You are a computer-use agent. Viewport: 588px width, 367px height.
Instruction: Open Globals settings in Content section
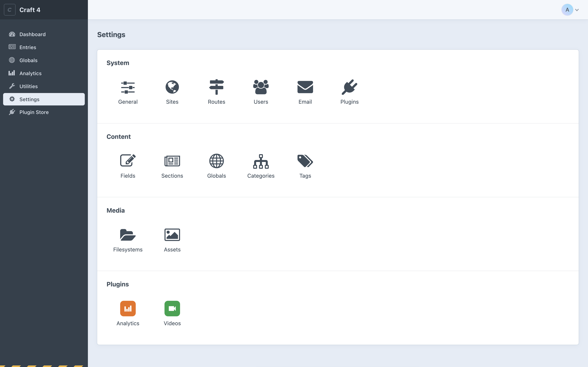[x=216, y=161]
